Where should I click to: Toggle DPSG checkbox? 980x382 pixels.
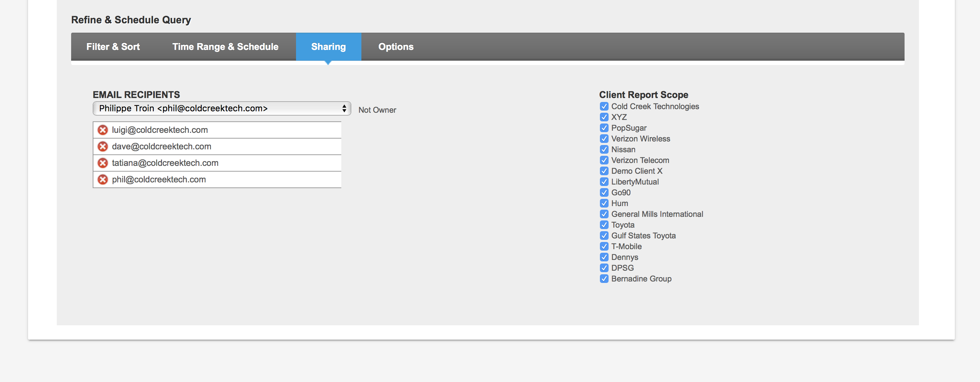[x=604, y=268]
